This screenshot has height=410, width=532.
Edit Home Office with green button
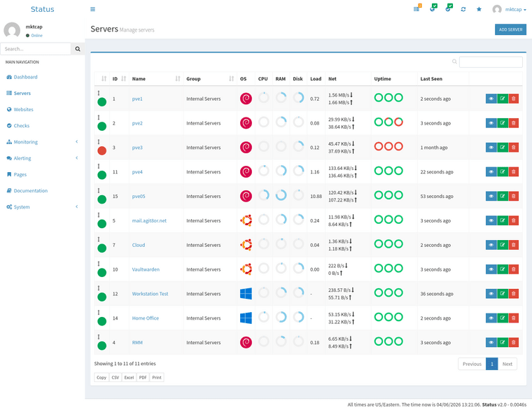[x=503, y=318]
